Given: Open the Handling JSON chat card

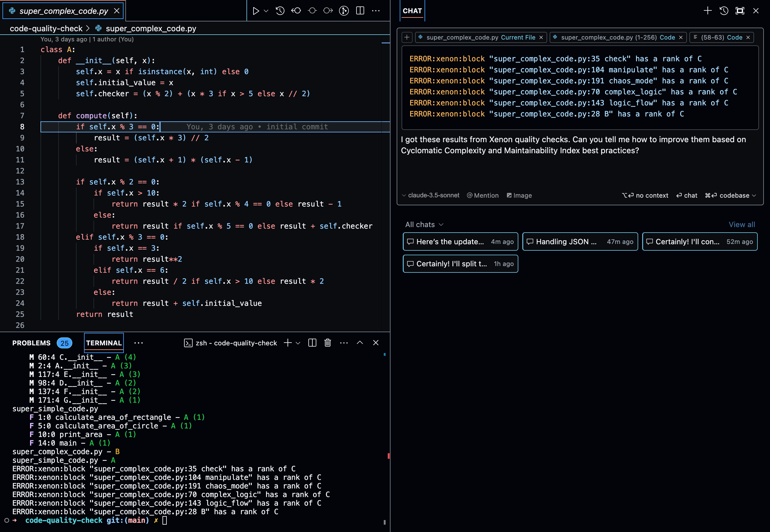Looking at the screenshot, I should point(580,241).
